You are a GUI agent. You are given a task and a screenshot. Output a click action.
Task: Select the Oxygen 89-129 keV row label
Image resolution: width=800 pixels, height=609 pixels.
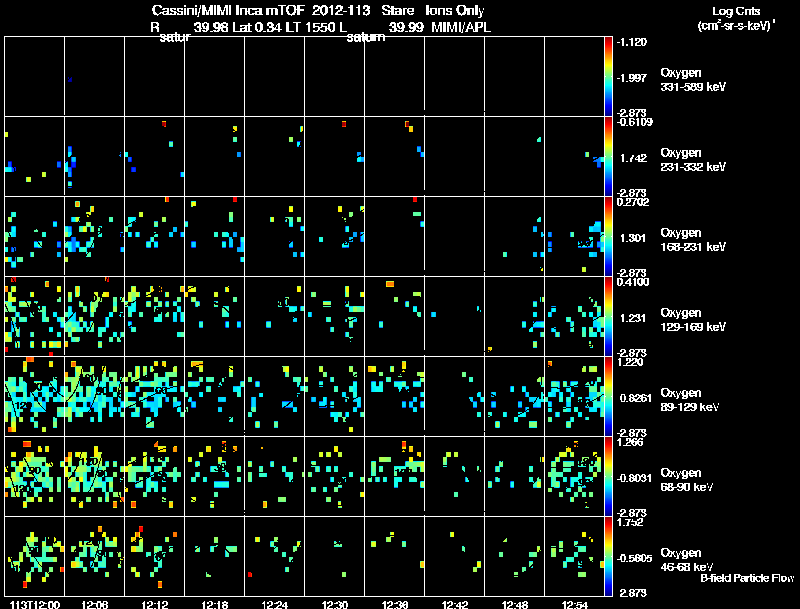690,399
